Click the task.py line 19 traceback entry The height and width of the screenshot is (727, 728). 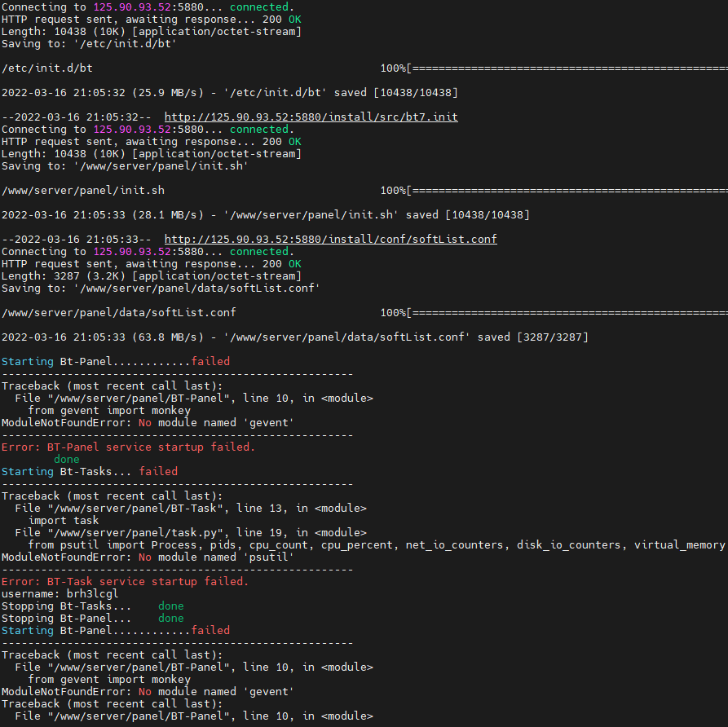(191, 532)
